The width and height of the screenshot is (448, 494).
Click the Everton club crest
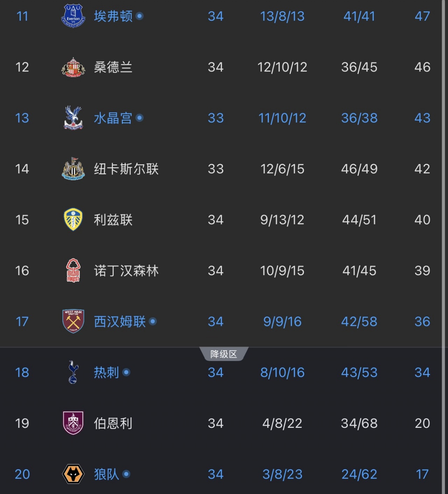click(x=73, y=16)
